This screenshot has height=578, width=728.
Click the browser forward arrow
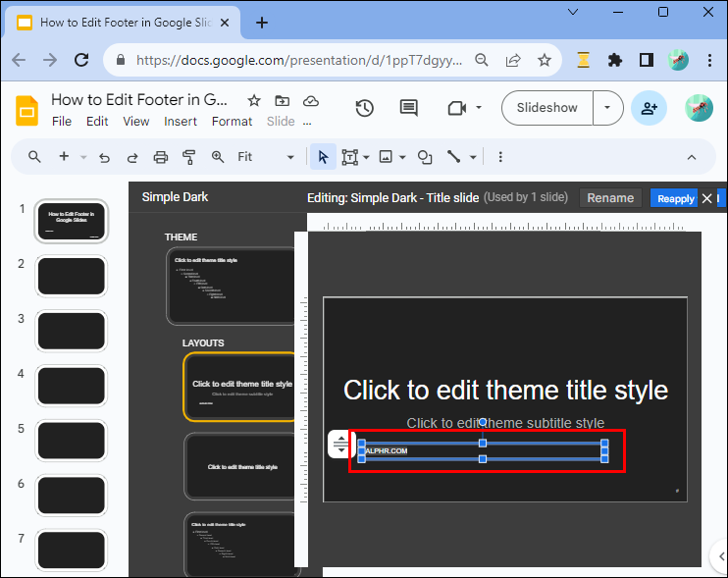[50, 60]
